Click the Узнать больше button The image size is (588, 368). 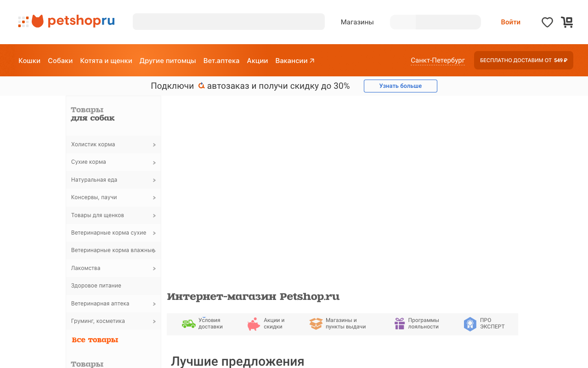point(400,86)
